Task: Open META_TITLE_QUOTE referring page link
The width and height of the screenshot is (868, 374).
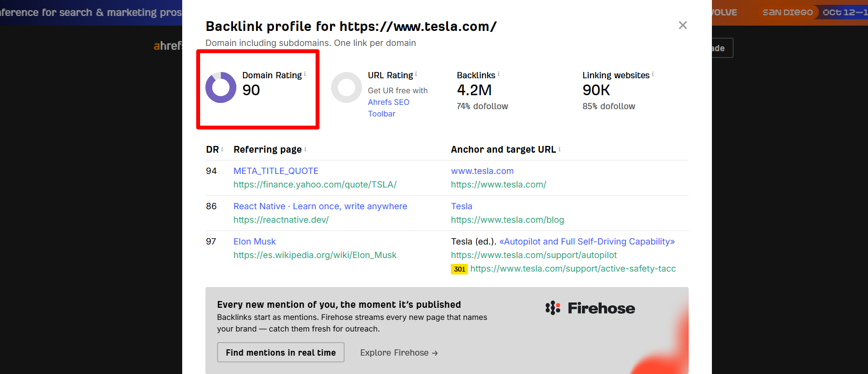Action: pos(276,171)
